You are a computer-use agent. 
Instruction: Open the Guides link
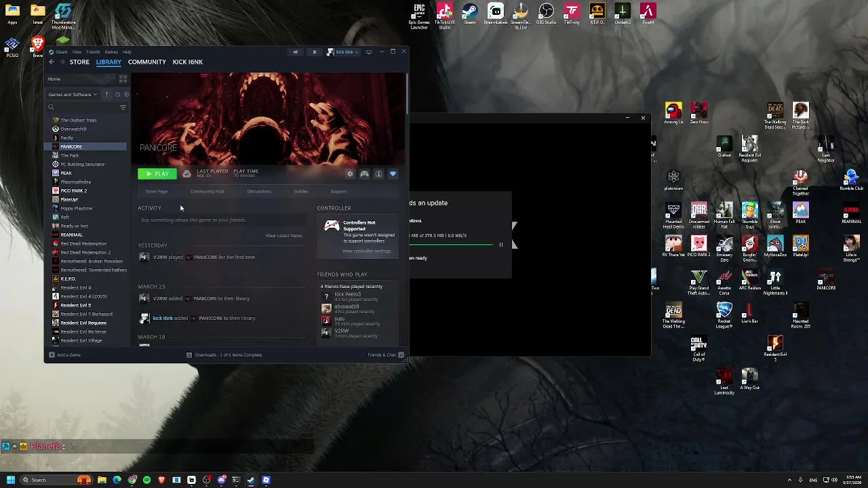click(x=300, y=191)
